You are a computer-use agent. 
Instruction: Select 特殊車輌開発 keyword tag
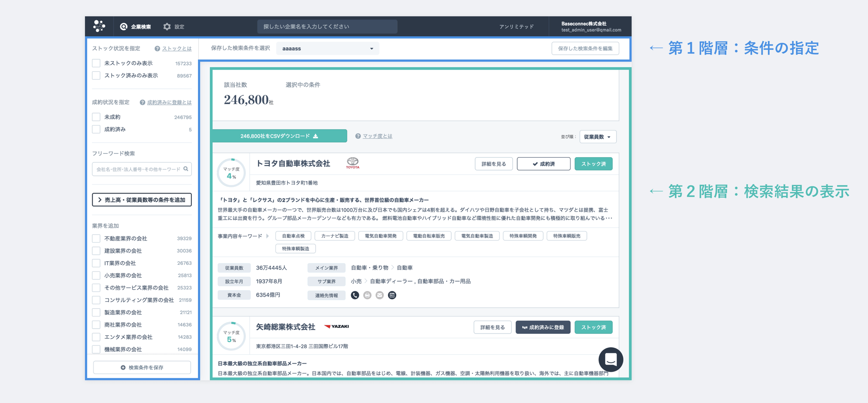coord(523,236)
